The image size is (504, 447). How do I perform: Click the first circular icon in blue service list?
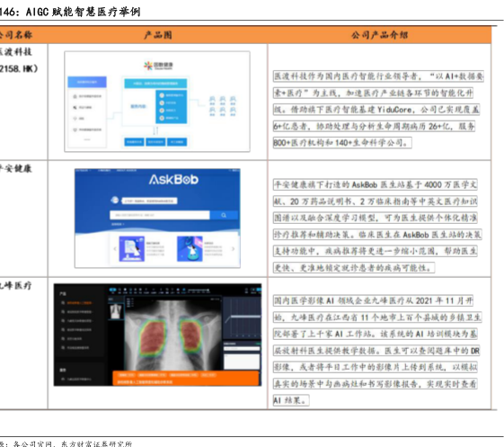[x=162, y=95]
